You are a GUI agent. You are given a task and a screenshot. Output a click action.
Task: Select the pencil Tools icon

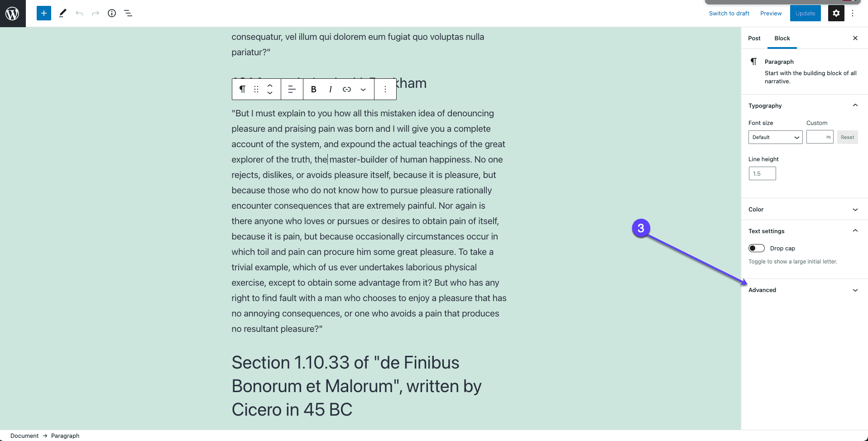point(63,13)
